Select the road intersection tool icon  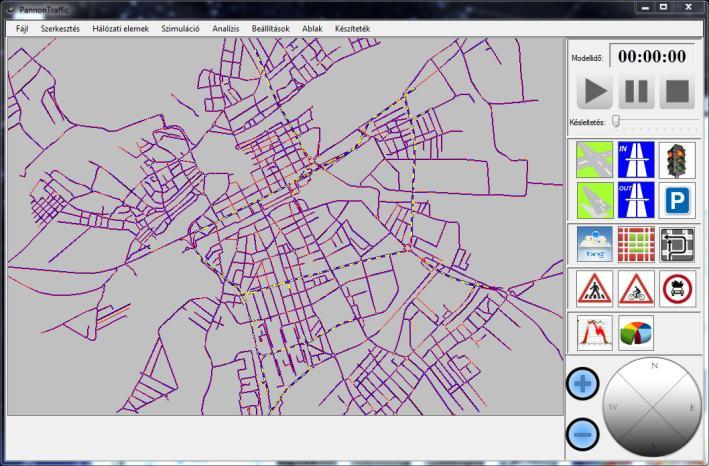[595, 160]
